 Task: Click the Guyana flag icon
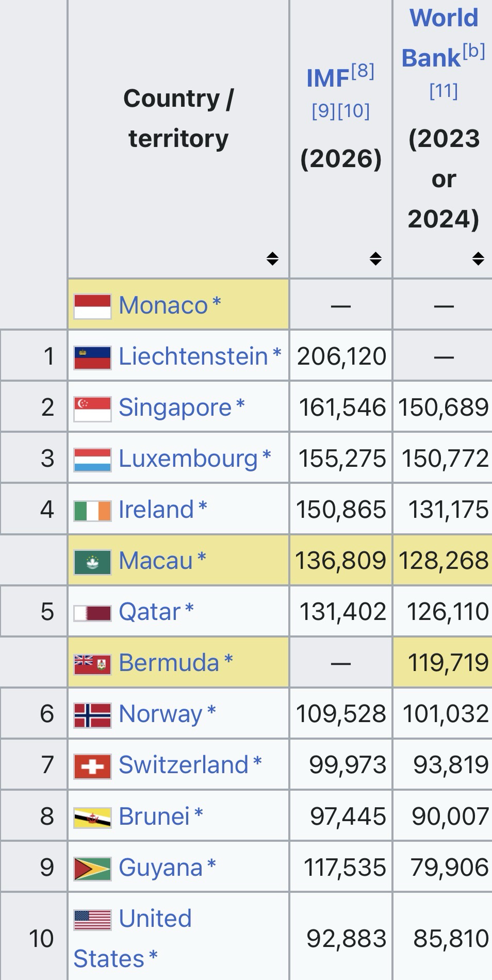[x=92, y=869]
